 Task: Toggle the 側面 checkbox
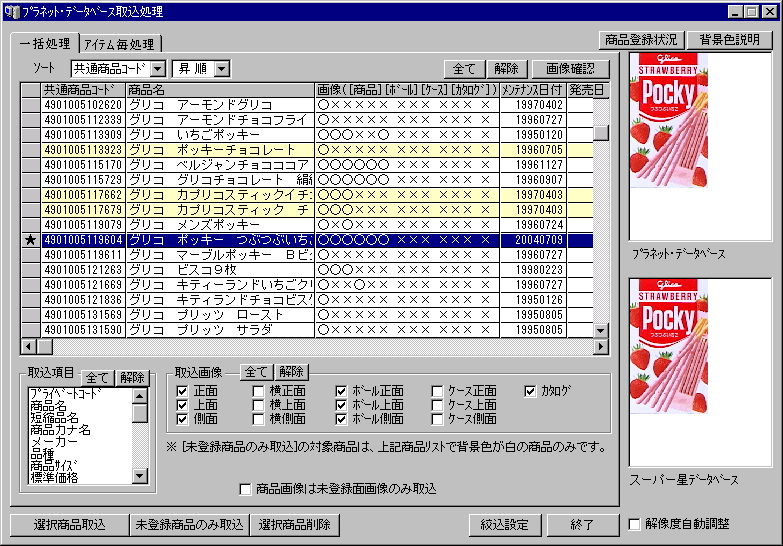(182, 419)
